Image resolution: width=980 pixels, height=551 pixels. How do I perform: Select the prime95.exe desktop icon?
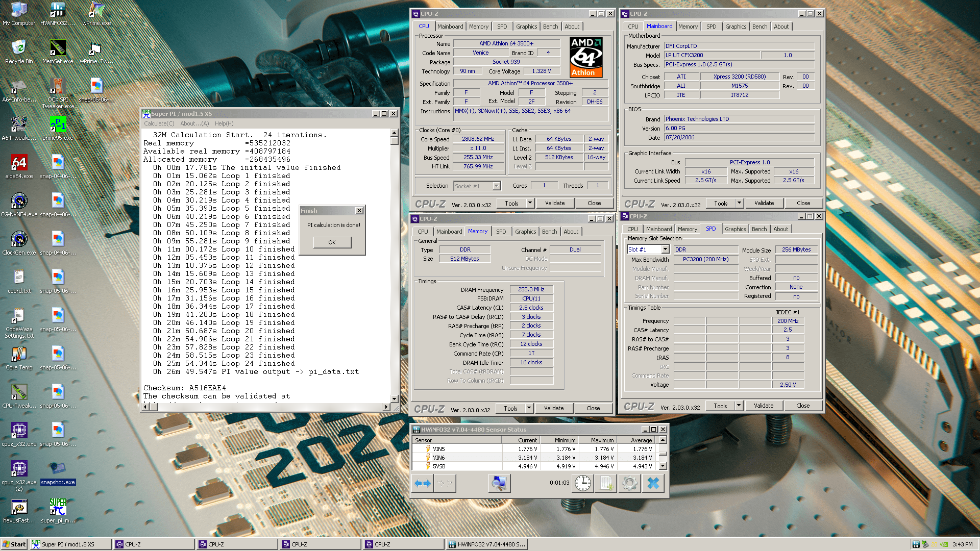coord(58,129)
